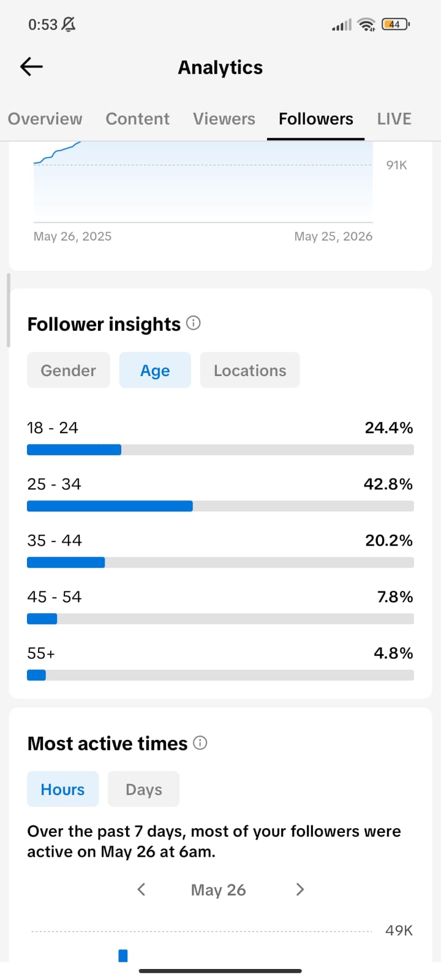Open the Follower insights info icon
Screen dimensions: 441x980
point(194,323)
